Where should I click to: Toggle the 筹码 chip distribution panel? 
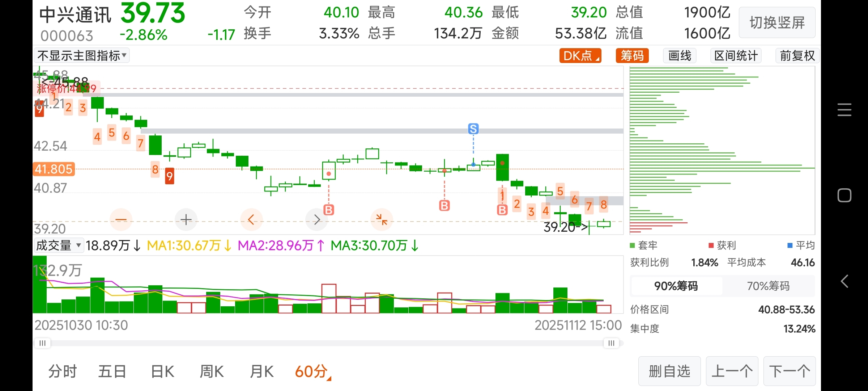[x=632, y=56]
